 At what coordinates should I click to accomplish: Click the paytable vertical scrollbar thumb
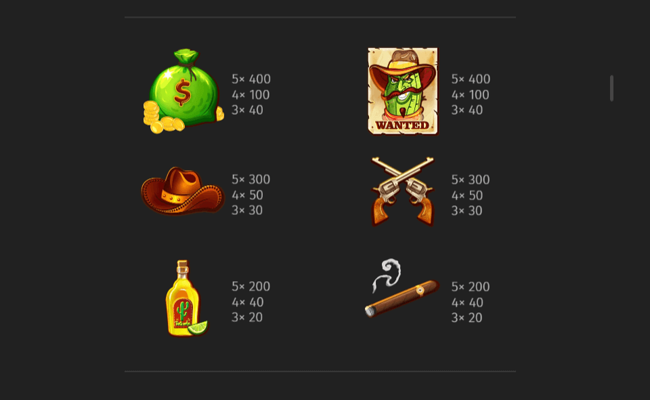pos(611,88)
